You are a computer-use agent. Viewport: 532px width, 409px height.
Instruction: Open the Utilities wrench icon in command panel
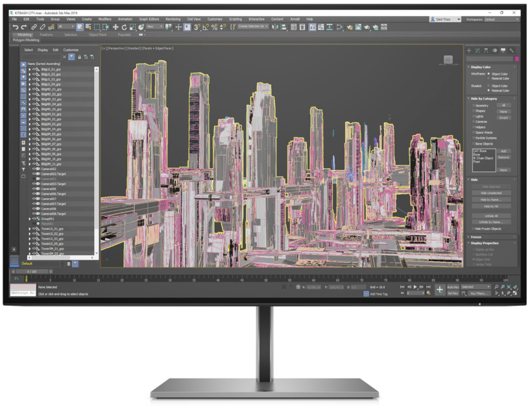tap(512, 50)
